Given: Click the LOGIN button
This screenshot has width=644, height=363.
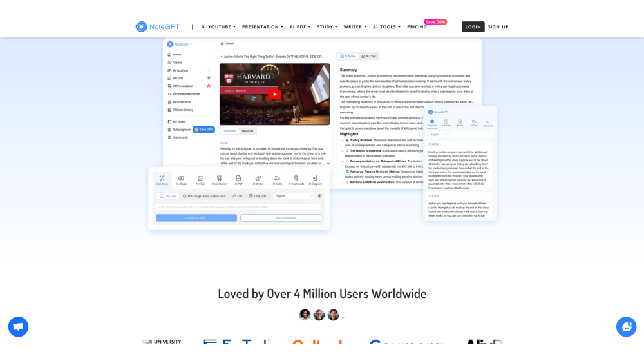Looking at the screenshot, I should pos(473,27).
